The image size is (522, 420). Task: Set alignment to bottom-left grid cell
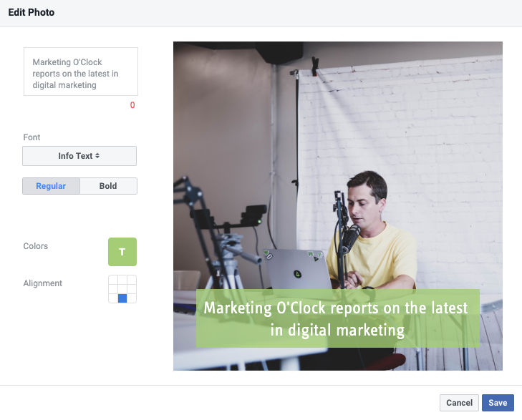[x=113, y=298]
